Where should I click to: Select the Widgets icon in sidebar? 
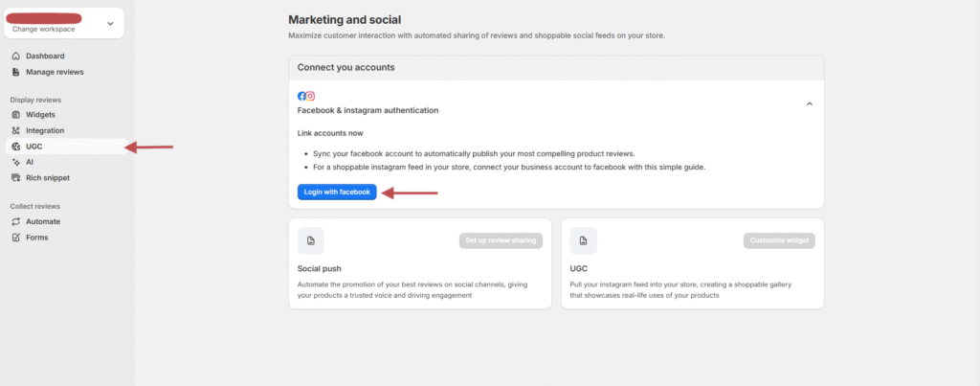click(15, 115)
